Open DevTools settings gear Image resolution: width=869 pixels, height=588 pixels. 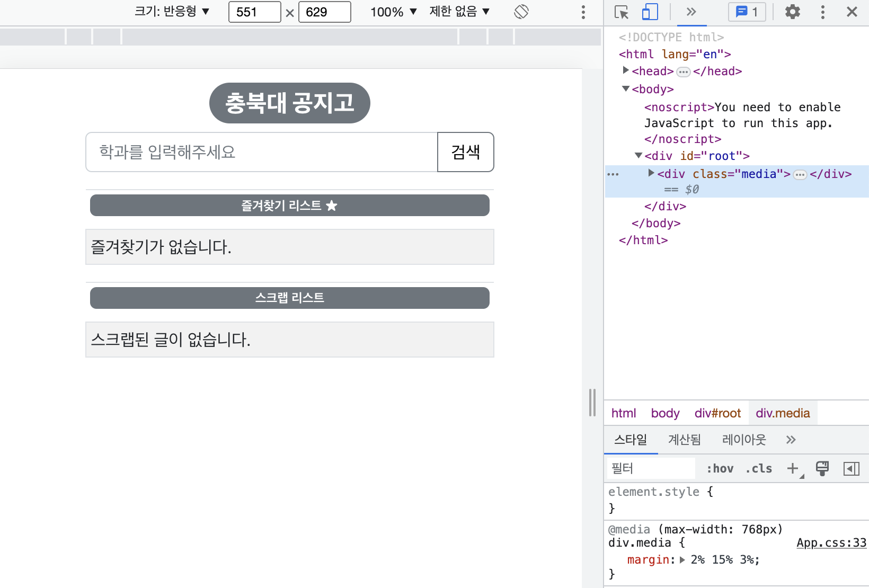coord(792,12)
